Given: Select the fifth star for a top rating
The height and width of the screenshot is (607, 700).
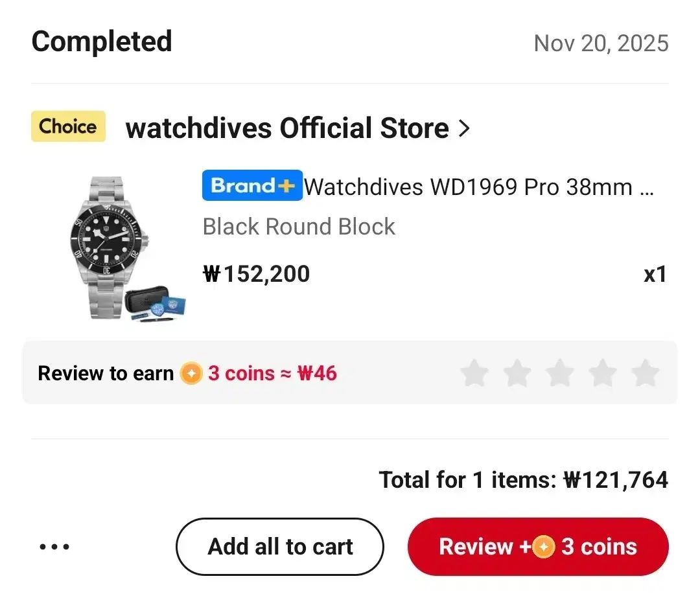Looking at the screenshot, I should [646, 373].
